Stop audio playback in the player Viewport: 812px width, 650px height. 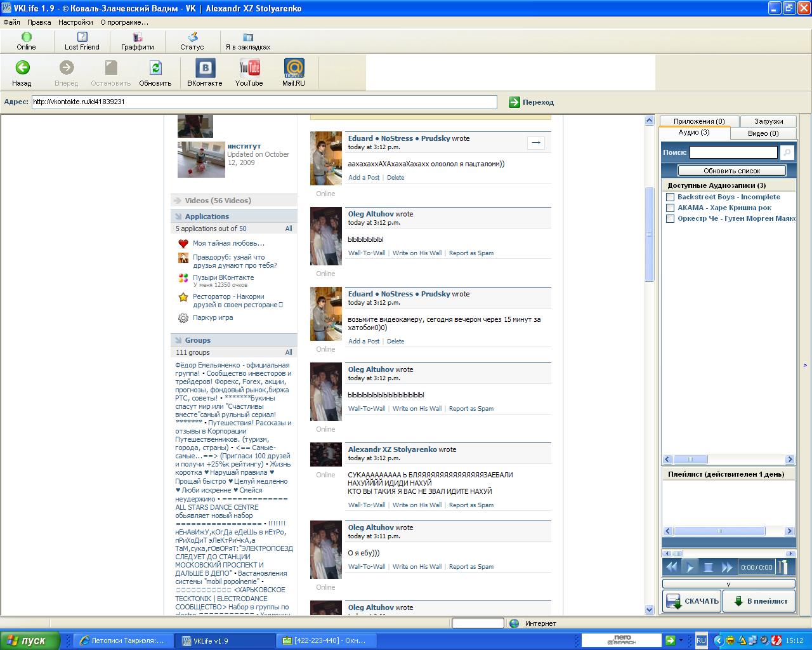click(x=709, y=567)
